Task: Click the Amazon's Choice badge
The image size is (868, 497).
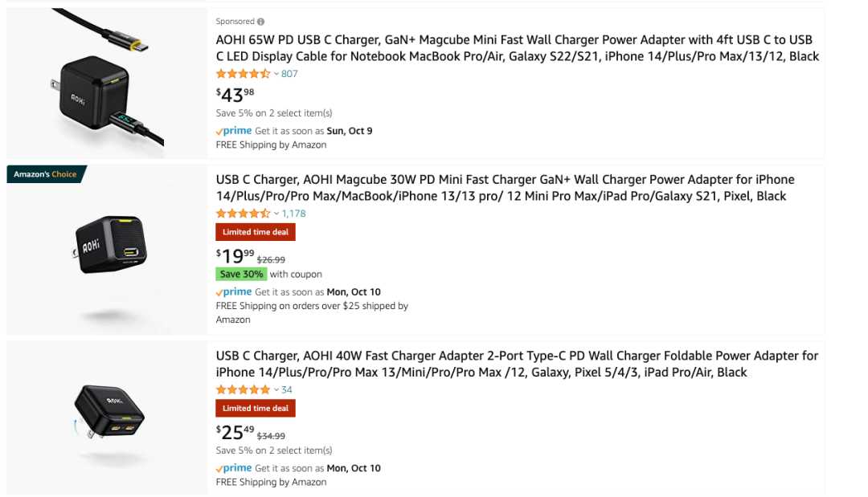Action: click(46, 174)
